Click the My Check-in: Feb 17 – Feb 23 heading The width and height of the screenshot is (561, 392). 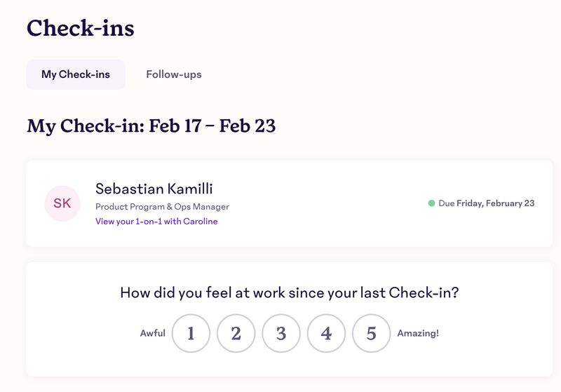[x=151, y=126]
